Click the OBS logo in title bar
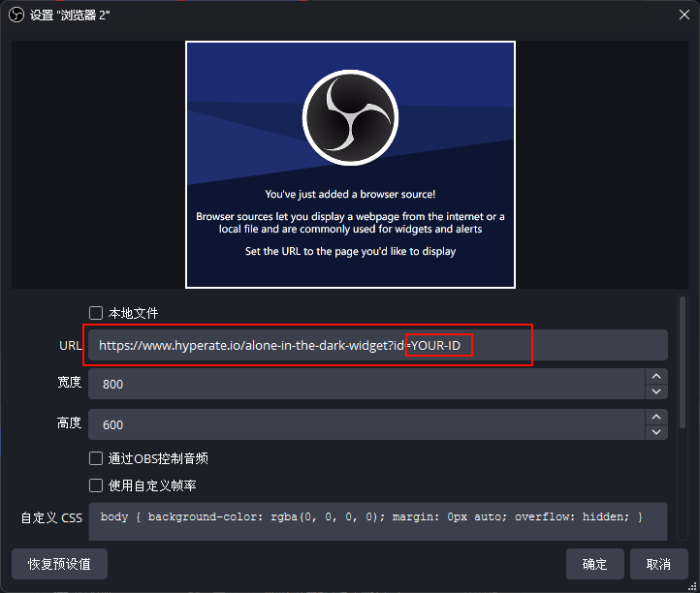 (x=16, y=15)
